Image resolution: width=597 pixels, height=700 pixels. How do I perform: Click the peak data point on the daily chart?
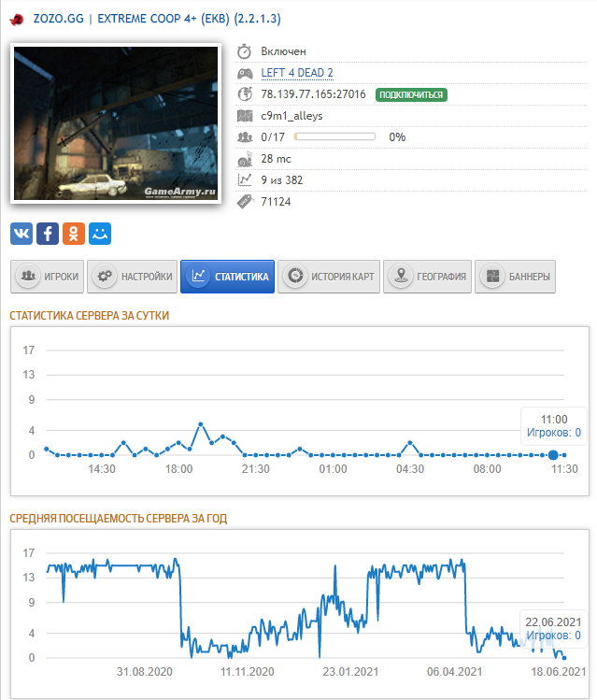201,424
